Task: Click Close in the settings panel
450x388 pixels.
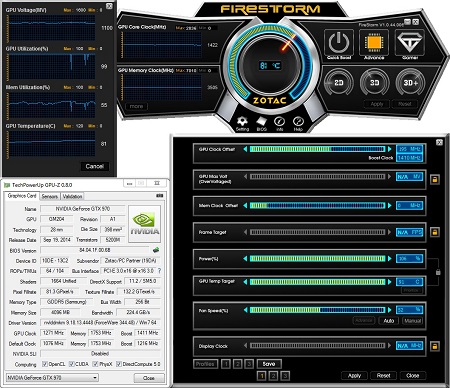Action: point(413,376)
